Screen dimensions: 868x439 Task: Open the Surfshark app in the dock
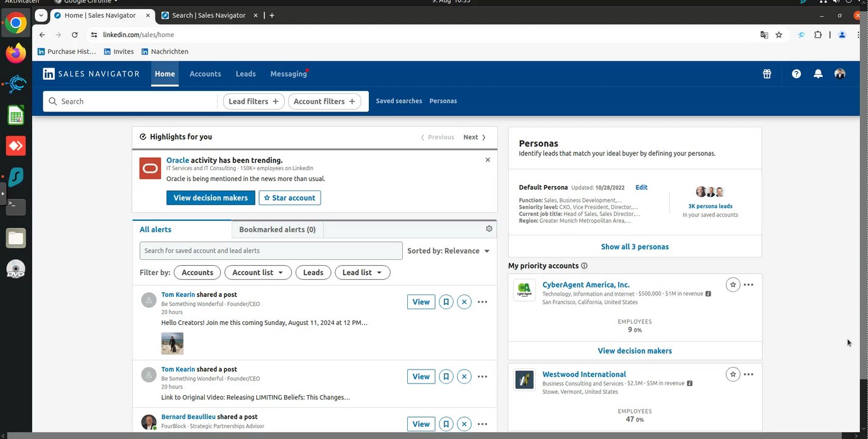click(x=16, y=177)
